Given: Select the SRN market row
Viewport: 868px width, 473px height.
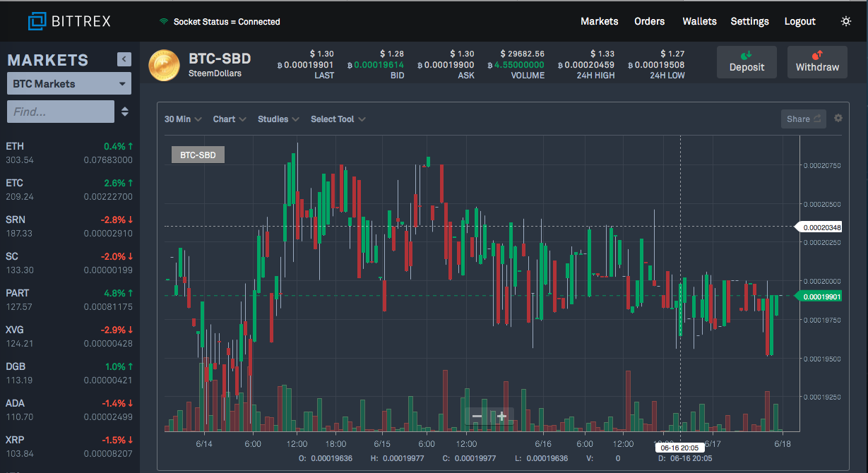Looking at the screenshot, I should tap(69, 227).
